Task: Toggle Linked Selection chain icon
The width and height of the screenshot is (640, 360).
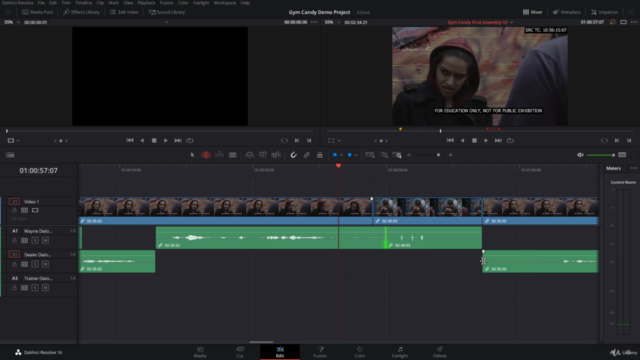Action: coord(307,155)
